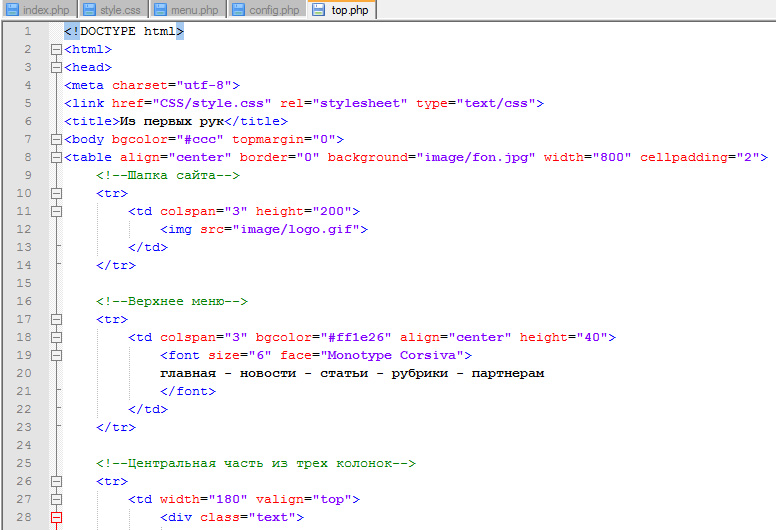The image size is (776, 530).
Task: Click the bgcolor "#ccc" value in body tag
Action: tap(200, 139)
